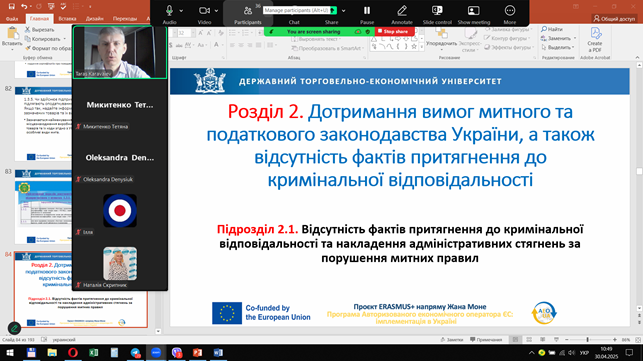
Task: Open Opera browser from taskbar
Action: (73, 353)
